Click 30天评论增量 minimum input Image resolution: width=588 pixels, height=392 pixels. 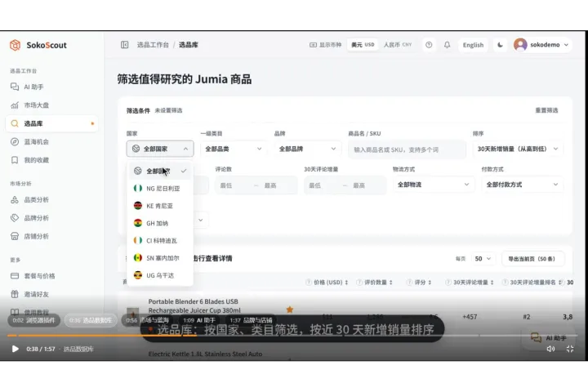323,185
